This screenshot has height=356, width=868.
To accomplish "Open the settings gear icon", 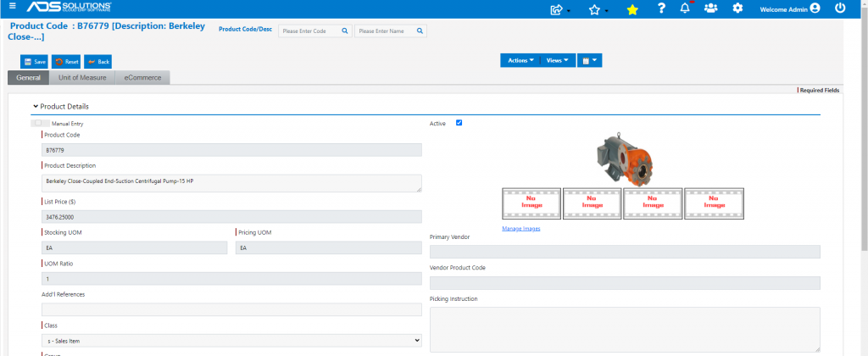I will tap(737, 8).
